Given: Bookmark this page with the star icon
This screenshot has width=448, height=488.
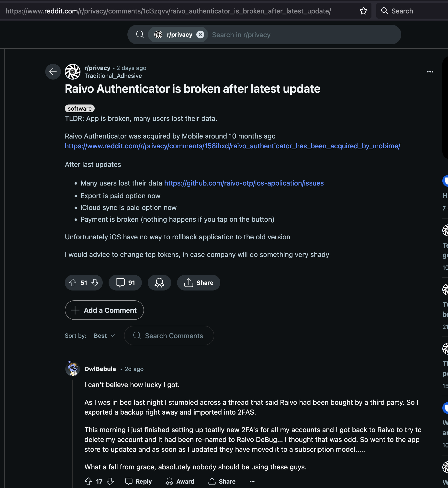Looking at the screenshot, I should [x=363, y=11].
